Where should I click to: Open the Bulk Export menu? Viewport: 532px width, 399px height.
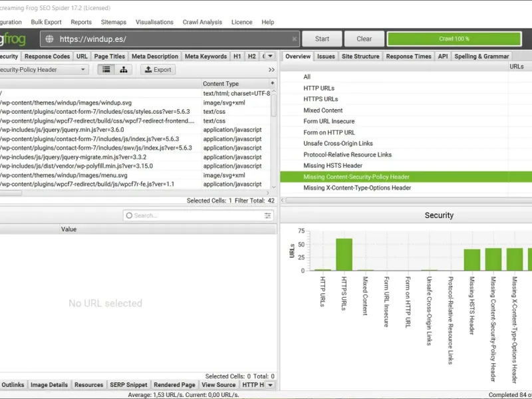(46, 22)
